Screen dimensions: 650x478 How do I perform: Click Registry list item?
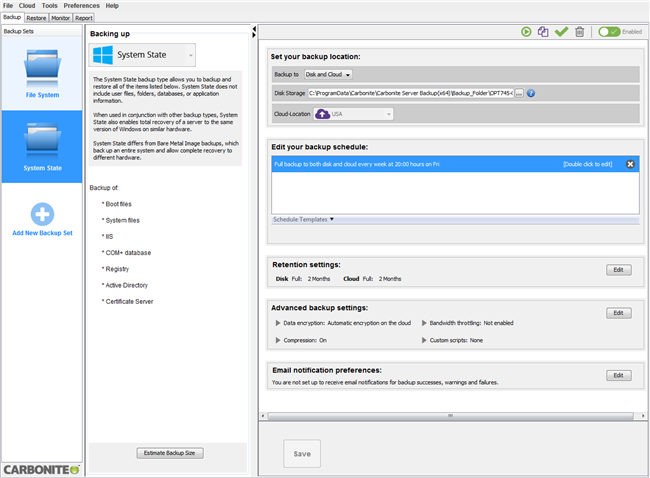[117, 269]
